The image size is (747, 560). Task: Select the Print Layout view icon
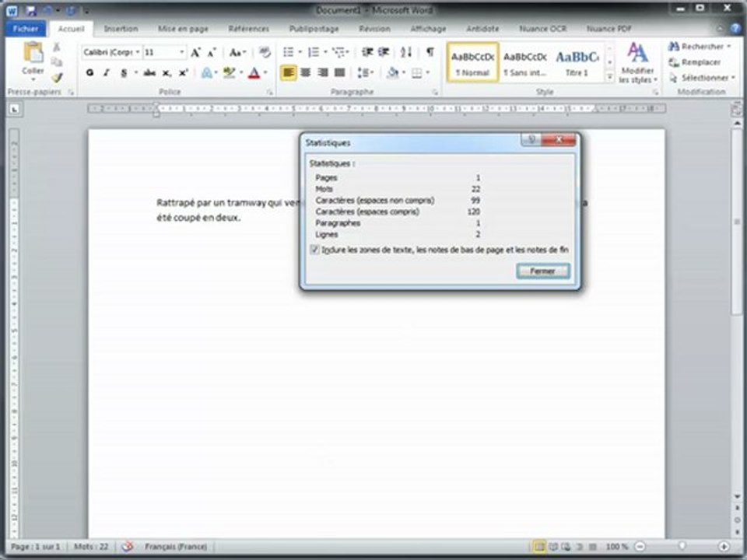[x=539, y=547]
